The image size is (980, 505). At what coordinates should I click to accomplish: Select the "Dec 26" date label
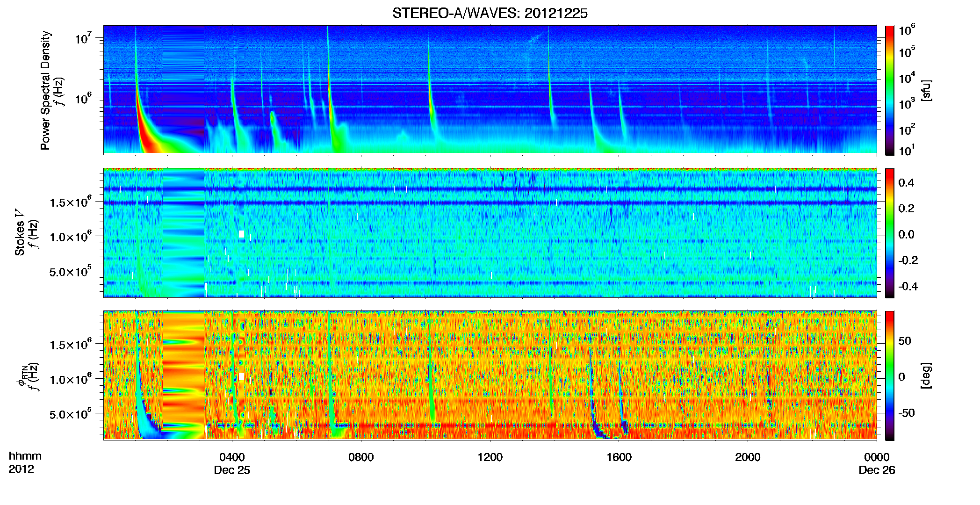click(x=877, y=470)
